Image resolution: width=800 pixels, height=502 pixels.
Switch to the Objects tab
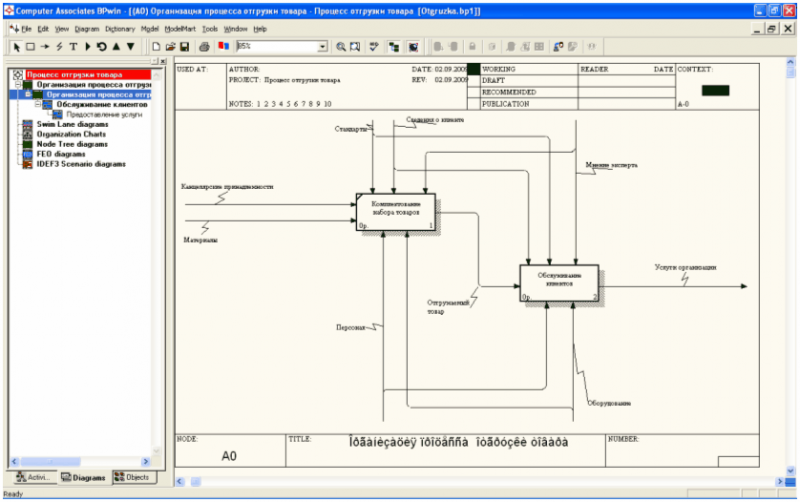click(x=132, y=478)
